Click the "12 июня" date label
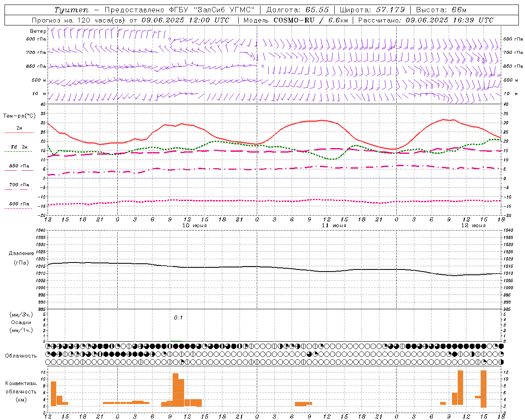Image resolution: width=525 pixels, height=420 pixels. click(x=473, y=226)
